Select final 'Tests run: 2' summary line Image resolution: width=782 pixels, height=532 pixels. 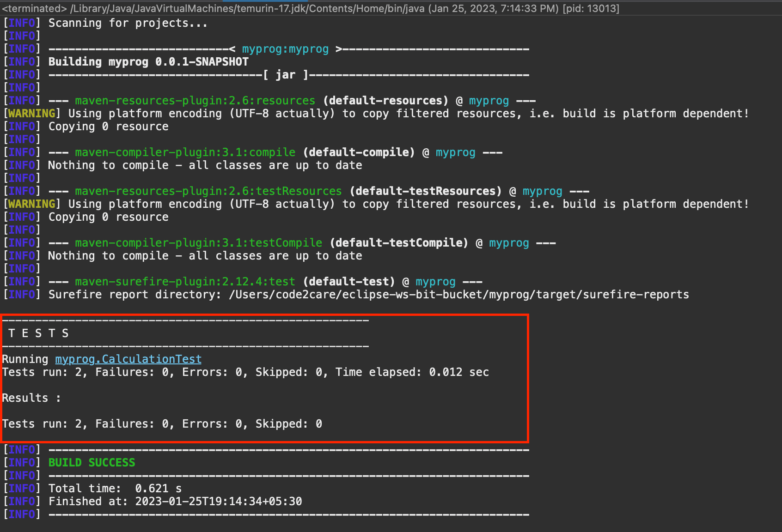coord(162,424)
